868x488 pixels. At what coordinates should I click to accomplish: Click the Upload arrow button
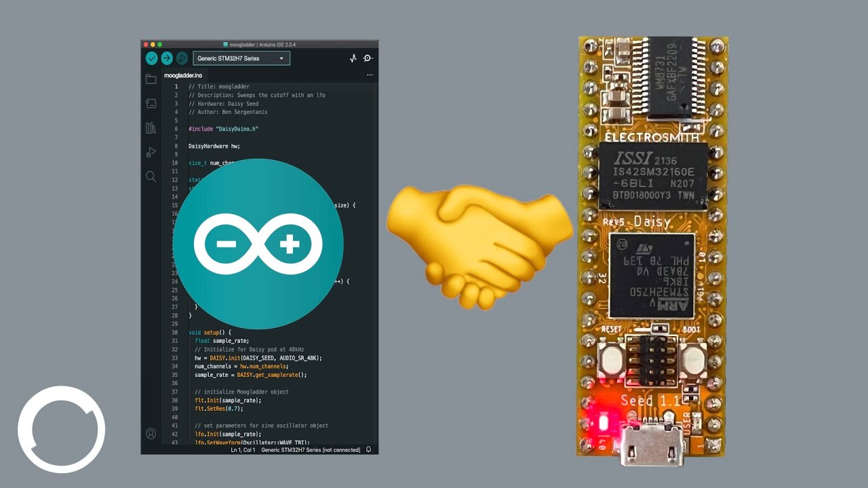tap(167, 58)
